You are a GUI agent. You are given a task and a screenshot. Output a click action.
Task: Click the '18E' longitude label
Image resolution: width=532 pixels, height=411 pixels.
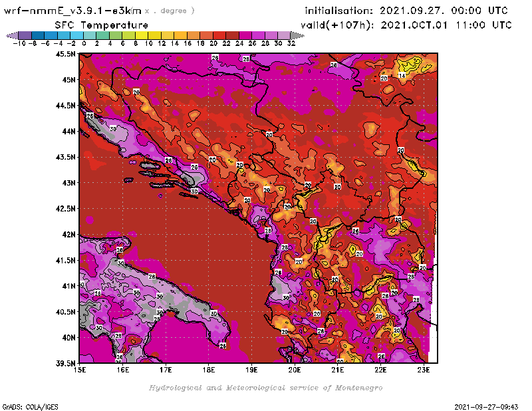coord(209,370)
